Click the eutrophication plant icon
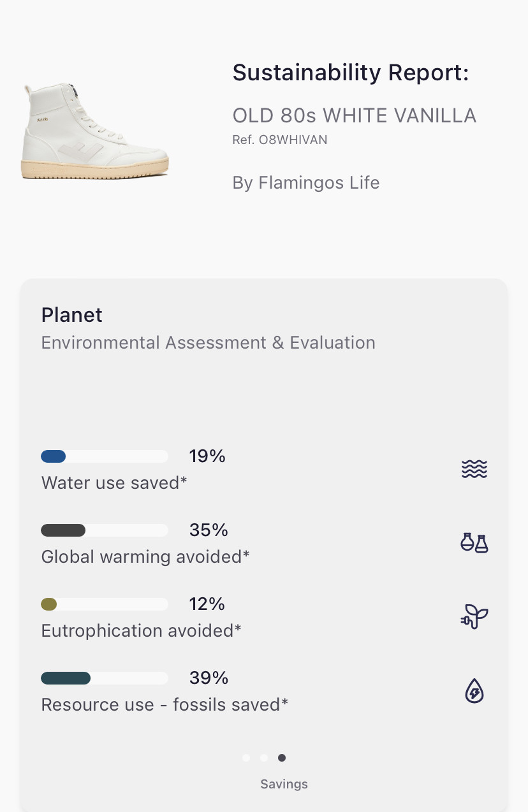This screenshot has width=528, height=812. tap(474, 617)
